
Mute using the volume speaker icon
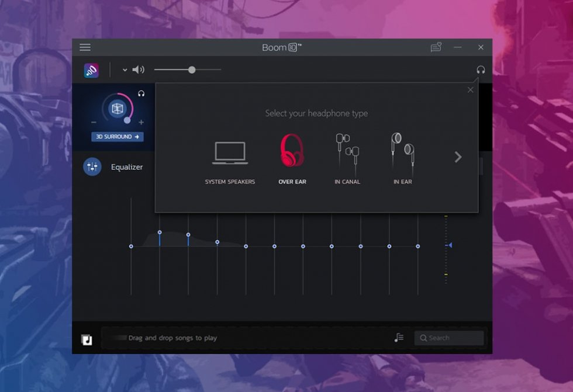(138, 70)
